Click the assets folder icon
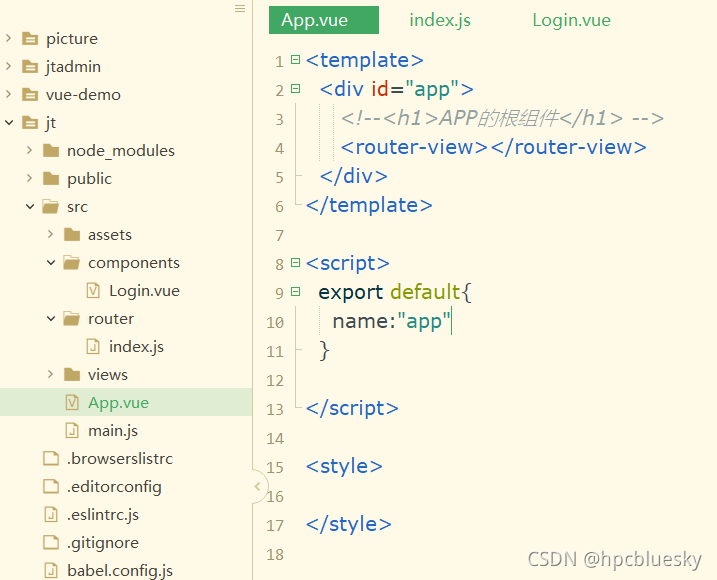 72,235
